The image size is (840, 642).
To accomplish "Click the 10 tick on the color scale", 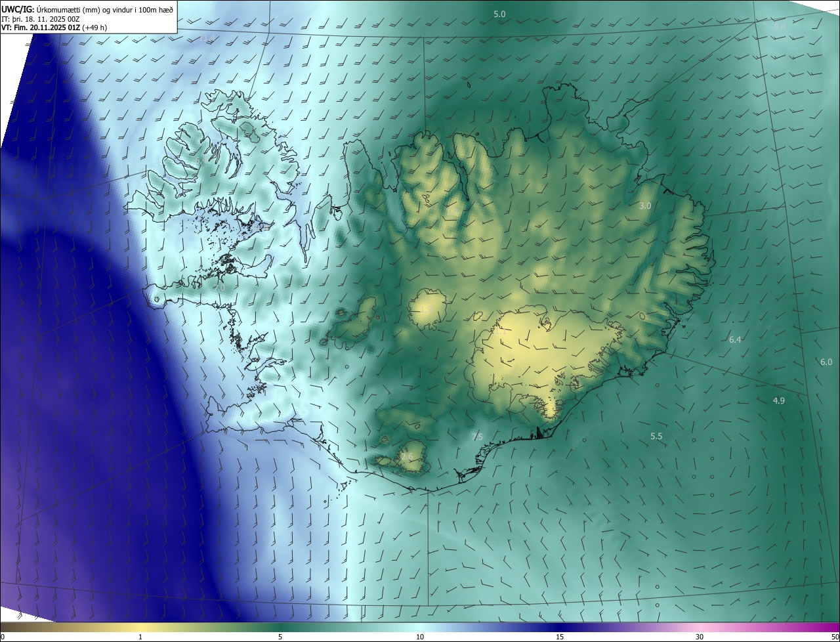I will pos(420,637).
